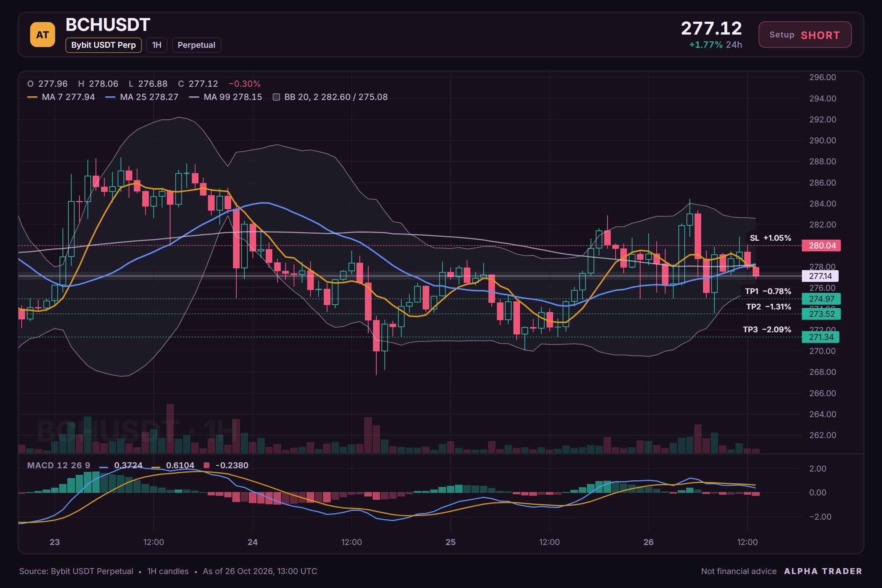
Task: Click the MACD histogram value -0.2380
Action: (x=232, y=465)
